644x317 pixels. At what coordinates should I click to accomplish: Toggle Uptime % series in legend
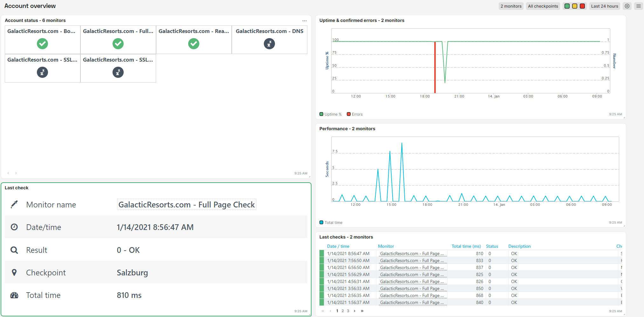click(331, 114)
